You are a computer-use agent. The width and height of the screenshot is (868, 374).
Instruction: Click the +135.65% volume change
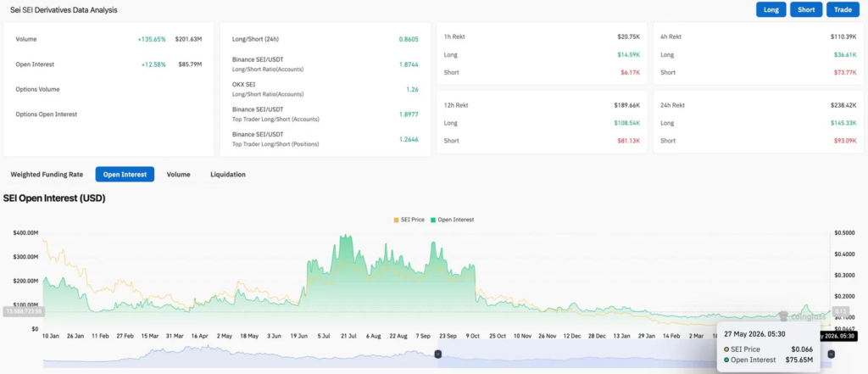152,39
